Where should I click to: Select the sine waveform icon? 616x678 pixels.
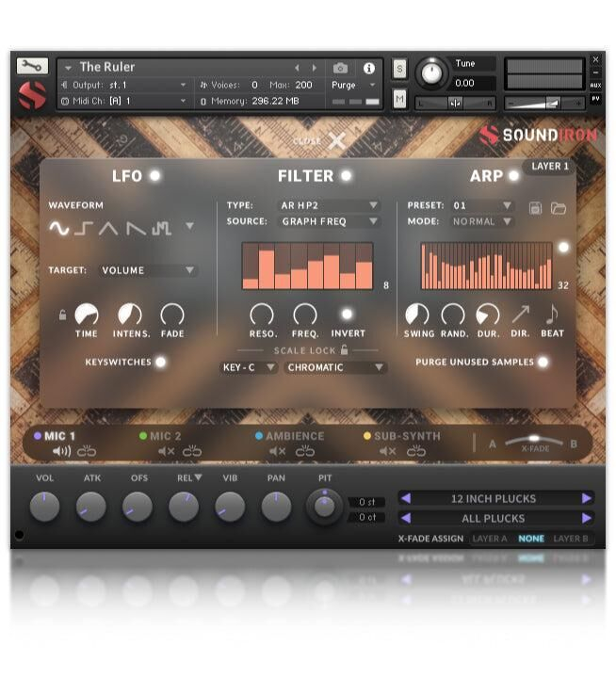[59, 227]
